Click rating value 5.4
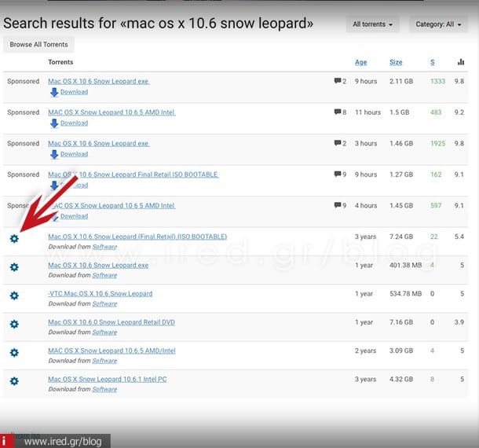The width and height of the screenshot is (479, 448). (459, 237)
